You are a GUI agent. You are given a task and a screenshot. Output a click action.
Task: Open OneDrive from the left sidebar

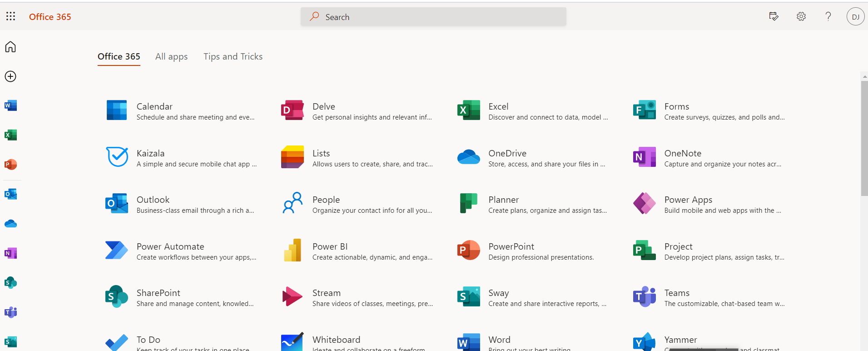[x=10, y=224]
